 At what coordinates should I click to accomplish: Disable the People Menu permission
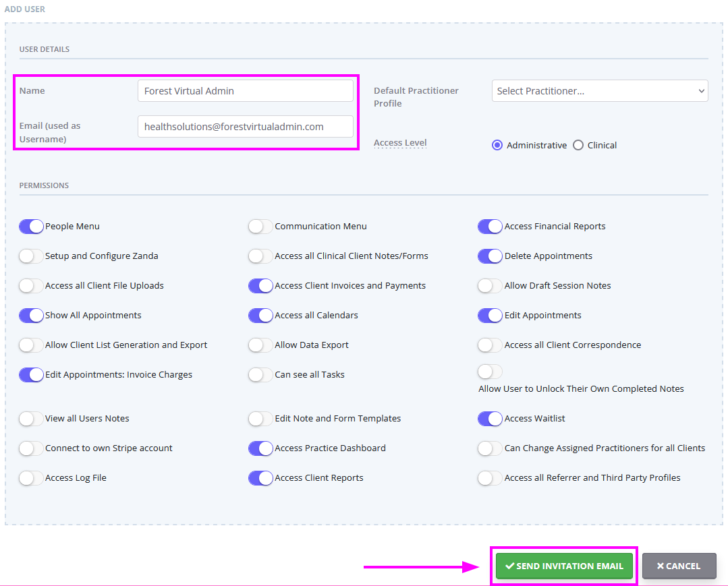(30, 226)
